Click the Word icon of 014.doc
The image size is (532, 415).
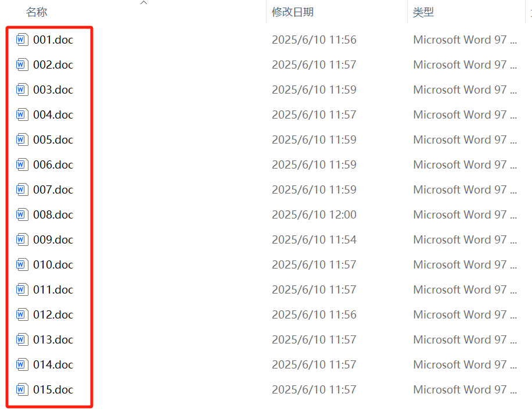[21, 364]
